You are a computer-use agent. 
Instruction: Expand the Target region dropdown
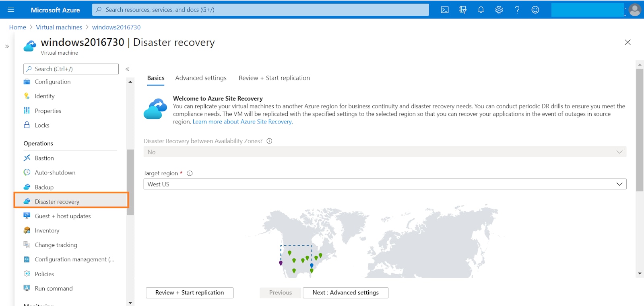click(x=384, y=184)
